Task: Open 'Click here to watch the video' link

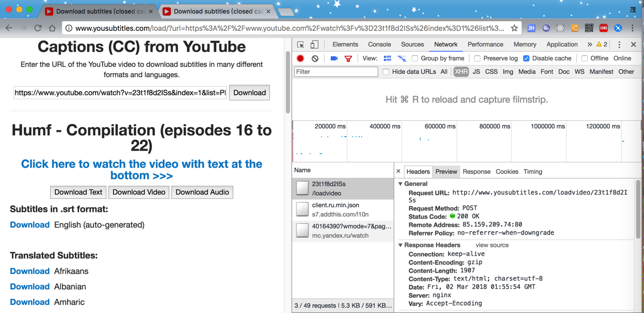Action: point(141,170)
